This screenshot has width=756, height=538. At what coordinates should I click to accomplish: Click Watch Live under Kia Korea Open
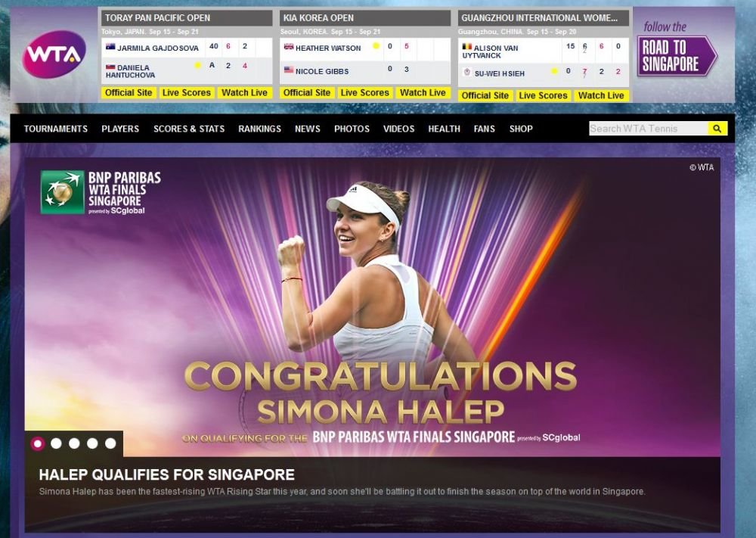click(423, 92)
